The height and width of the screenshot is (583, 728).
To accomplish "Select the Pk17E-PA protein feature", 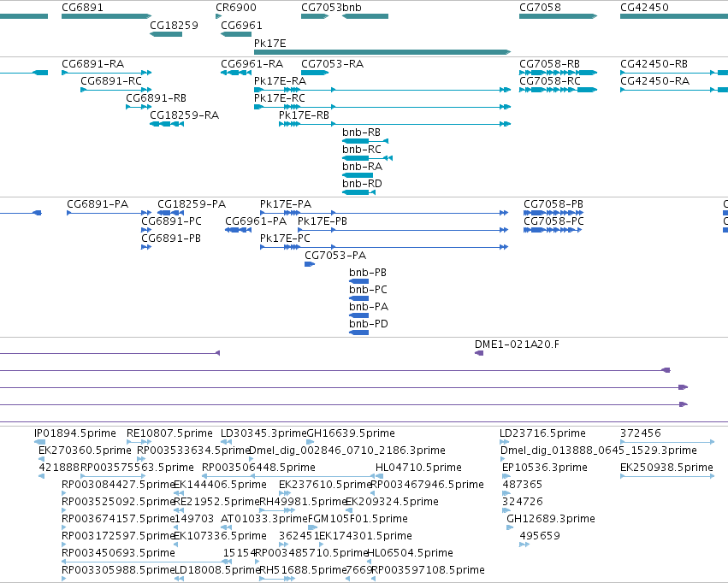I will click(x=384, y=213).
